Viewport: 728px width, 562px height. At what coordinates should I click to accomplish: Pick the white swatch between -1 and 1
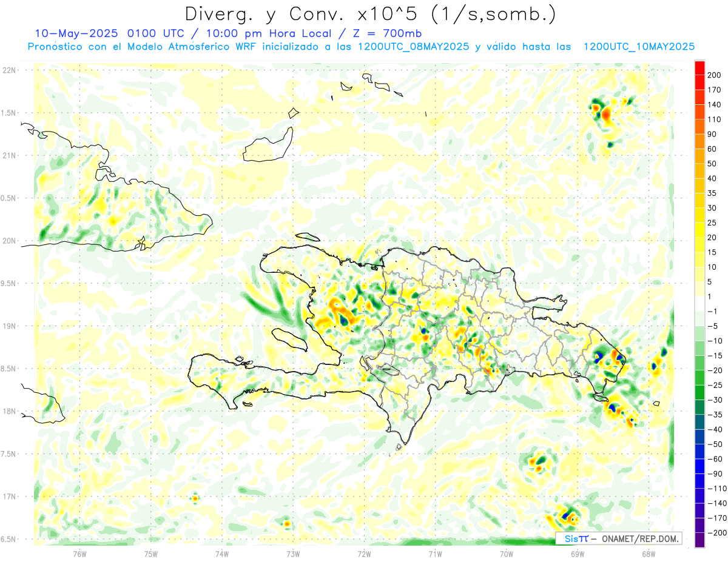[x=699, y=304]
